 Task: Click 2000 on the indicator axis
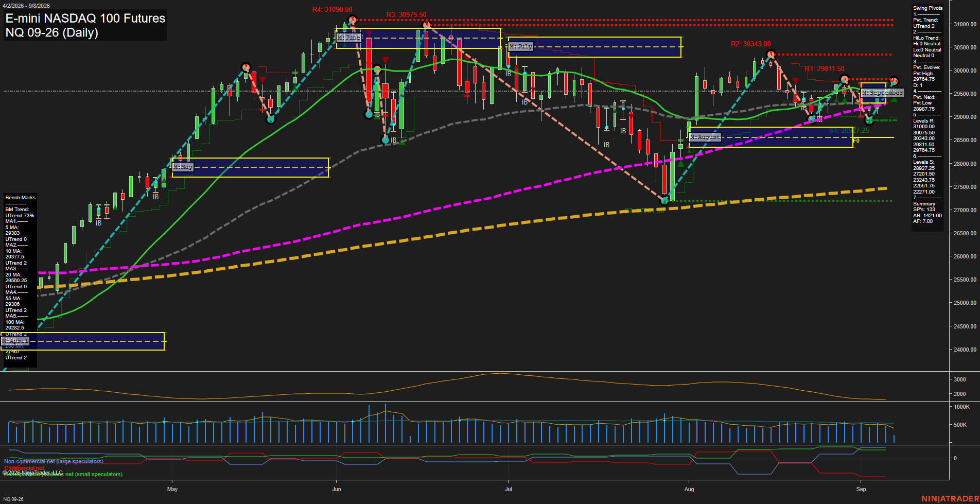pos(959,394)
